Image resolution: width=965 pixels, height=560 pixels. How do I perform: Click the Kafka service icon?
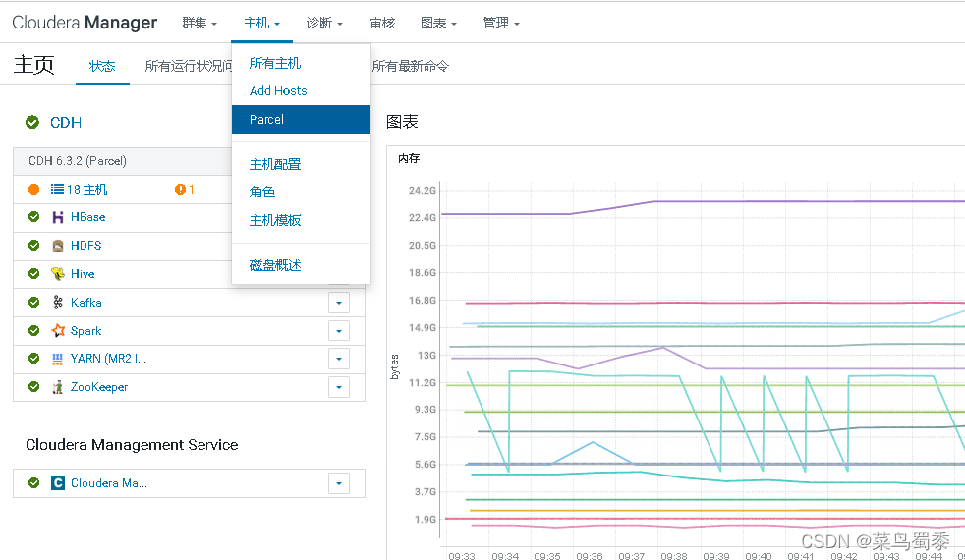pyautogui.click(x=58, y=303)
